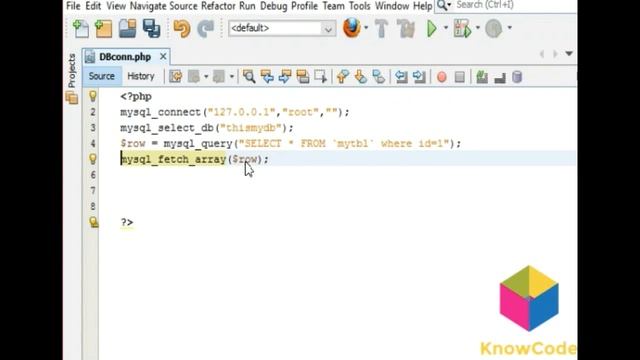Viewport: 640px width, 360px height.
Task: Jump to next bookmark icon
Action: point(360,76)
